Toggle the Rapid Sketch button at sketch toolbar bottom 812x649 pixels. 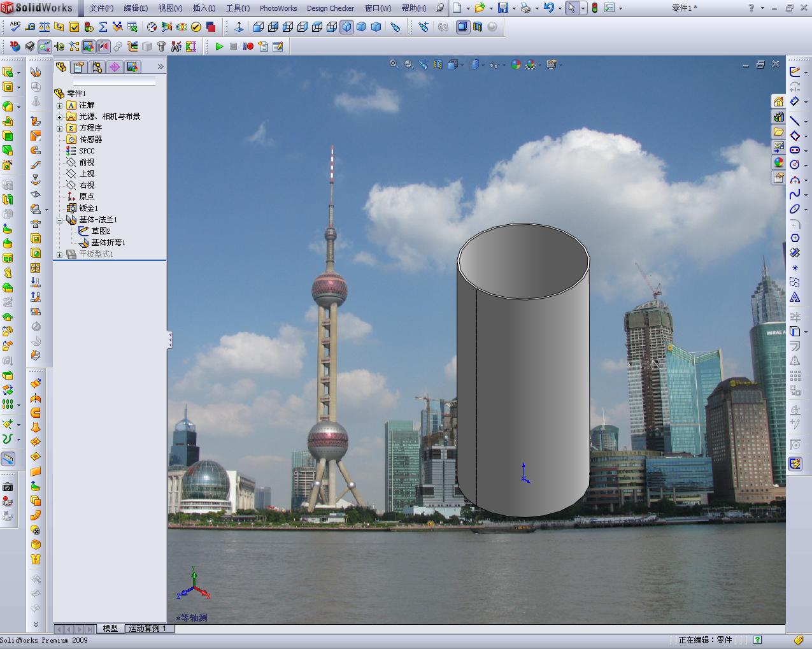(795, 464)
